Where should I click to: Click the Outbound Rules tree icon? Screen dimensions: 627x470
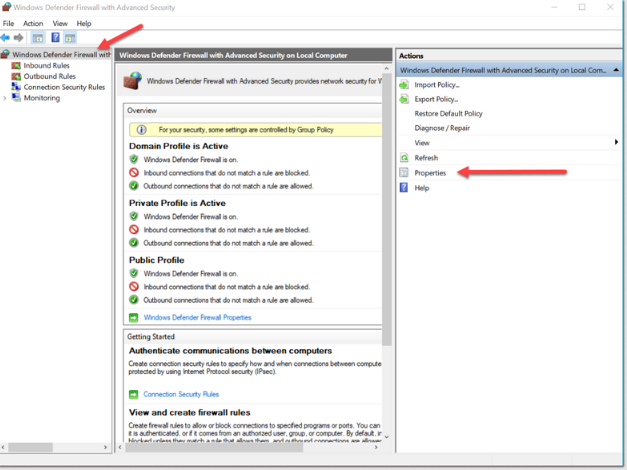coord(16,76)
